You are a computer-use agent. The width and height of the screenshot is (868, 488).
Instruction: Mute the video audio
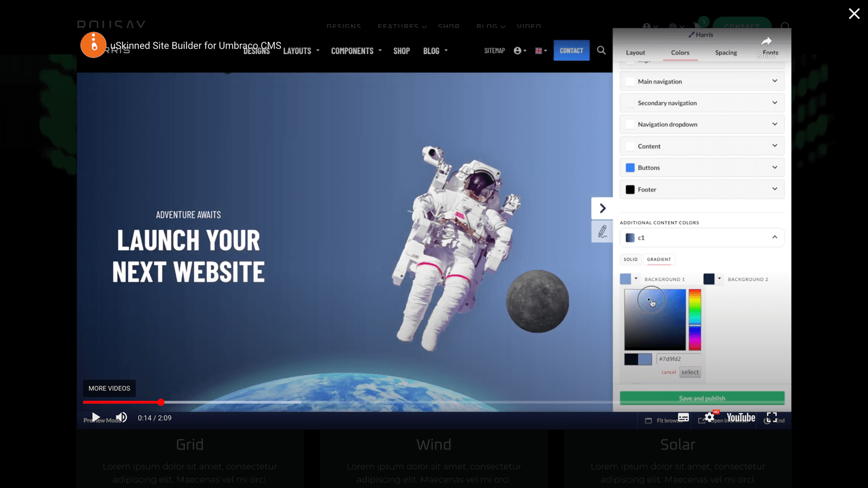click(122, 417)
